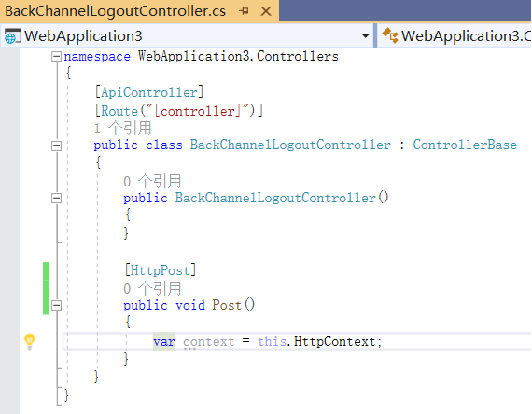Click the 'this' keyword
This screenshot has width=532, height=414.
(x=273, y=341)
